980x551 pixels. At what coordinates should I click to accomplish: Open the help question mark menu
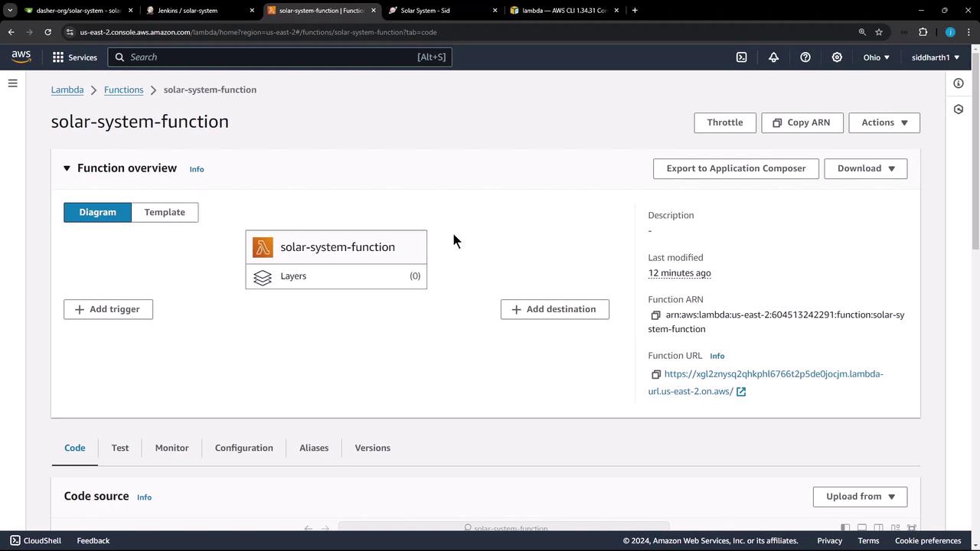pyautogui.click(x=805, y=57)
